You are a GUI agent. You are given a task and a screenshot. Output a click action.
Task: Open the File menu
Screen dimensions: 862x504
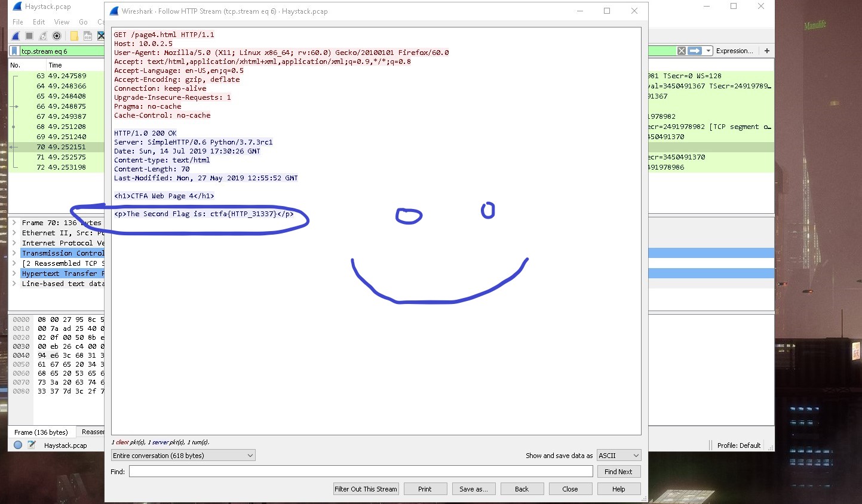[x=18, y=22]
